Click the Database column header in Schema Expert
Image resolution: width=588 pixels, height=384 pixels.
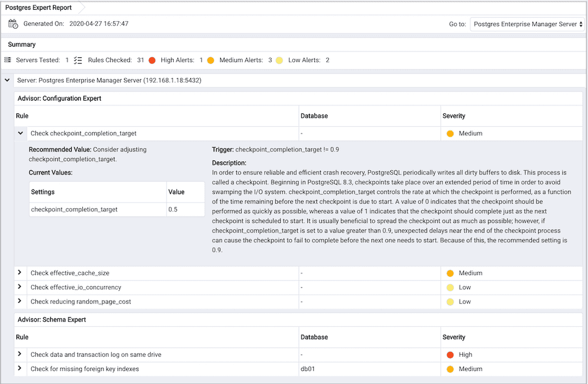[x=314, y=337]
